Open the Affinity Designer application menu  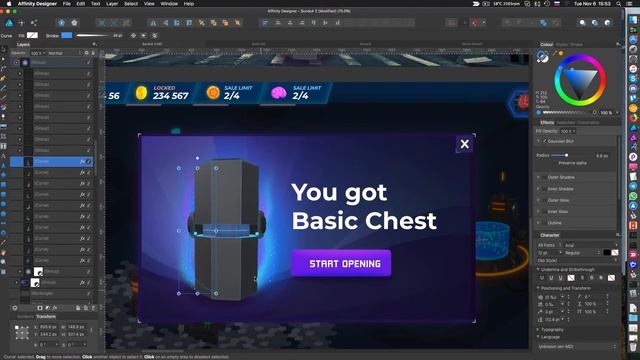38,4
